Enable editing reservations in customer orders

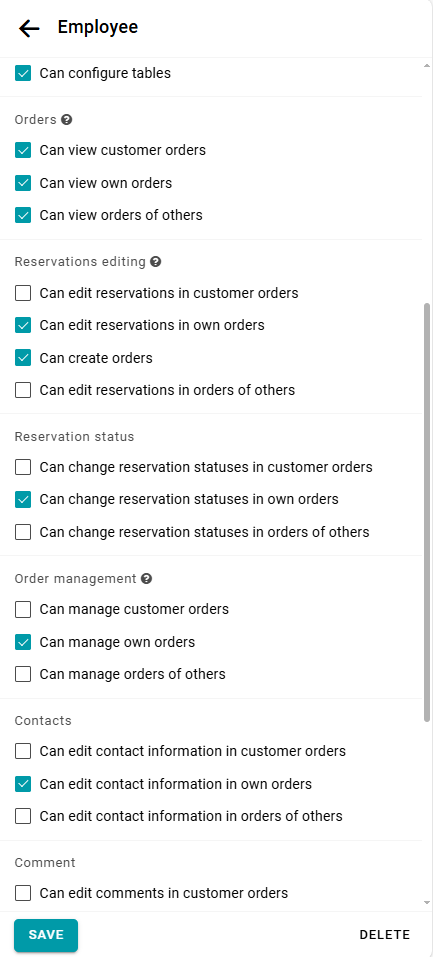point(23,294)
